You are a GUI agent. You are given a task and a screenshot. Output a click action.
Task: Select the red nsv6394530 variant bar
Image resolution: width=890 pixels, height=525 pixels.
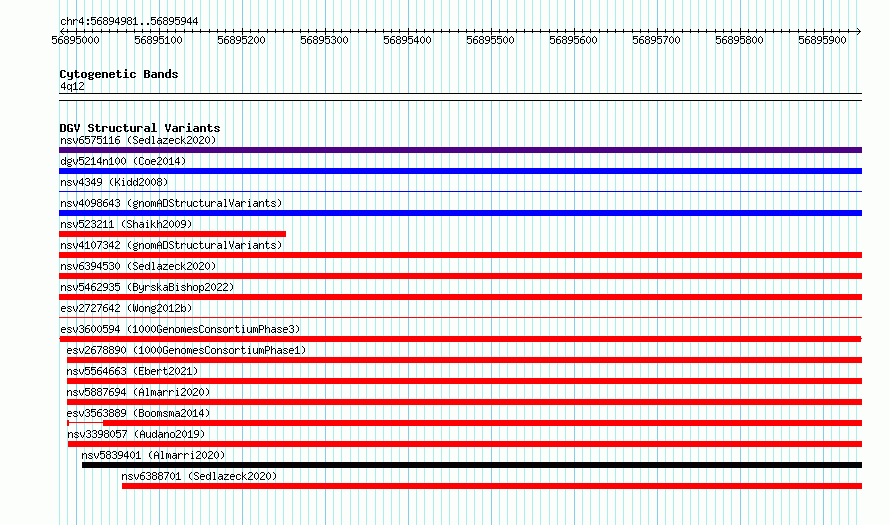click(x=460, y=276)
